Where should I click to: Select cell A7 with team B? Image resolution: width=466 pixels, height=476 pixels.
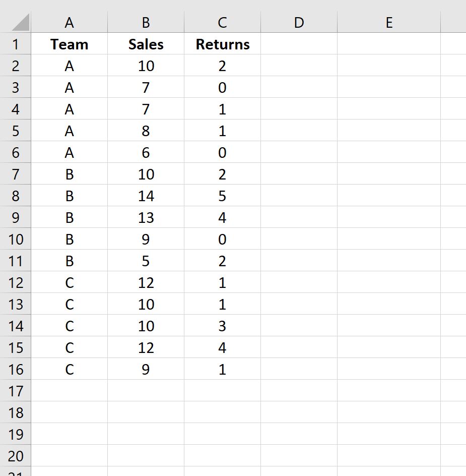pyautogui.click(x=69, y=174)
